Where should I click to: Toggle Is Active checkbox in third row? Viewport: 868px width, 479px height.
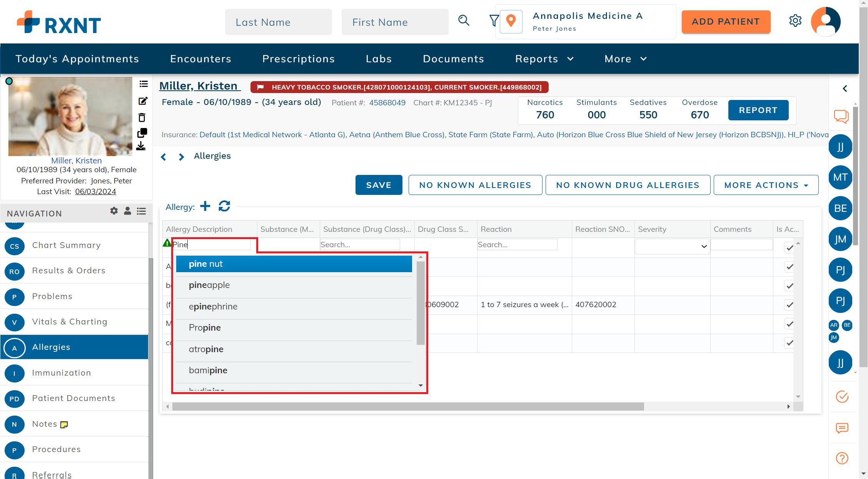click(x=790, y=286)
